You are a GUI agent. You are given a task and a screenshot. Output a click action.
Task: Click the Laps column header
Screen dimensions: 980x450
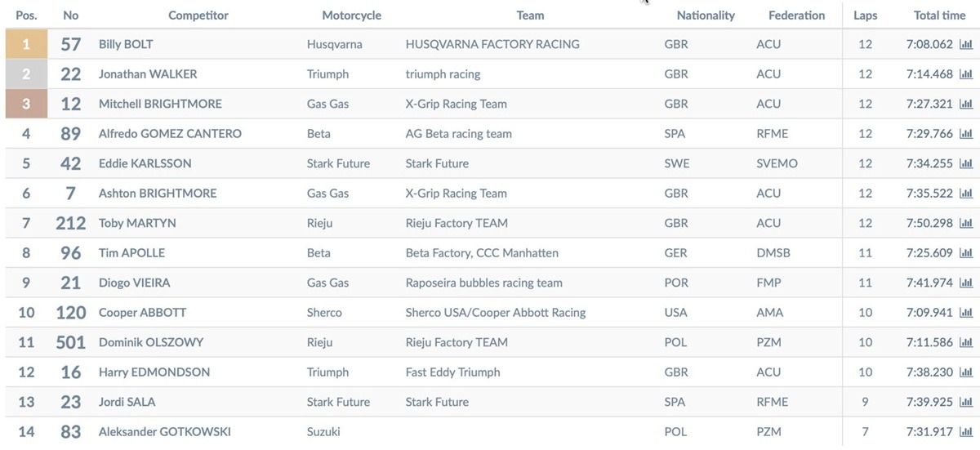(x=866, y=15)
